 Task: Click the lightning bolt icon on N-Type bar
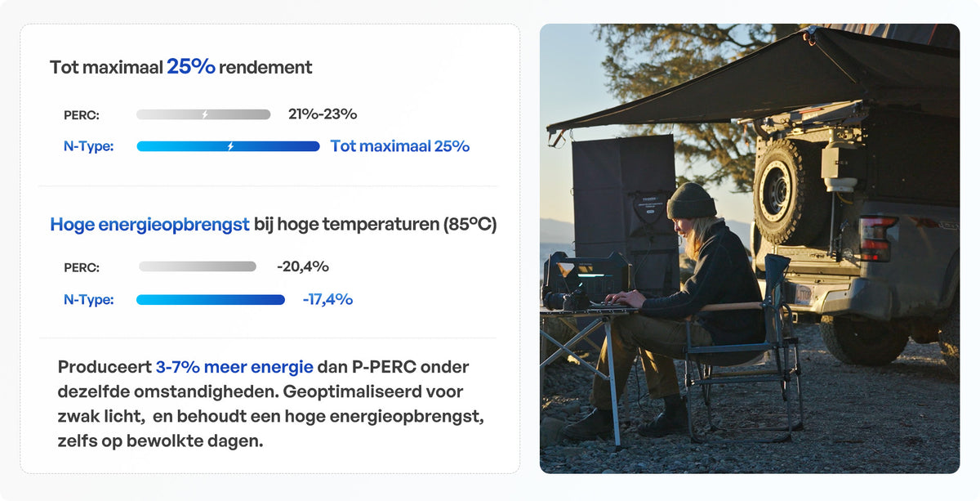click(230, 146)
